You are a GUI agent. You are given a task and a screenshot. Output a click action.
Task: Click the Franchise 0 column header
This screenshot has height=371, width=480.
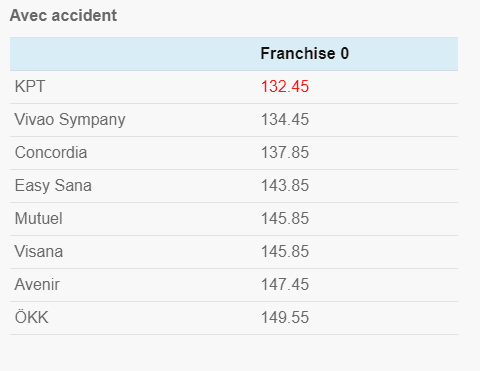click(305, 53)
